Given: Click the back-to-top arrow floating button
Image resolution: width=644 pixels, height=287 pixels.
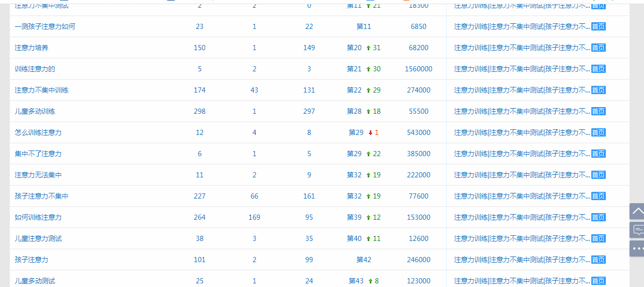Looking at the screenshot, I should click(x=637, y=211).
